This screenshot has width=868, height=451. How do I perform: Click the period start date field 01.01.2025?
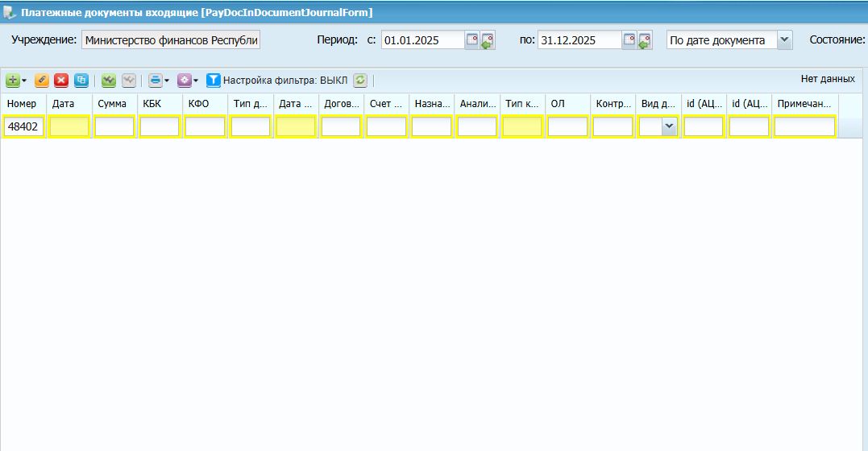coord(422,39)
